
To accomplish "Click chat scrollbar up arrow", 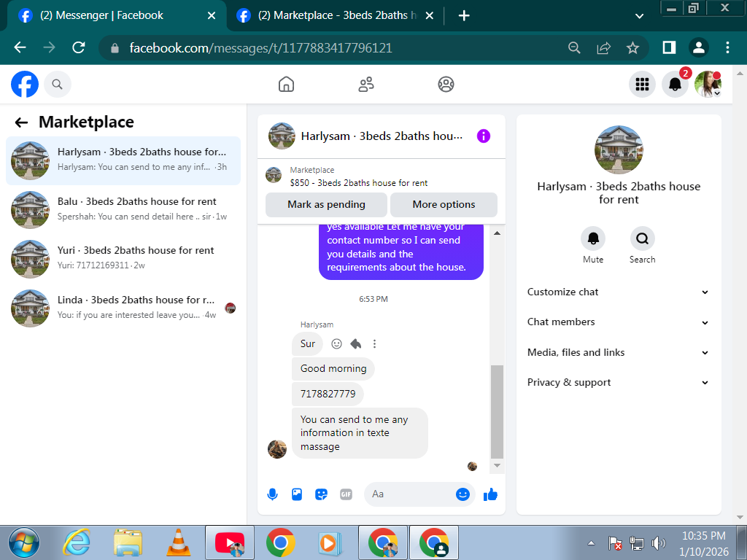I will pos(497,233).
